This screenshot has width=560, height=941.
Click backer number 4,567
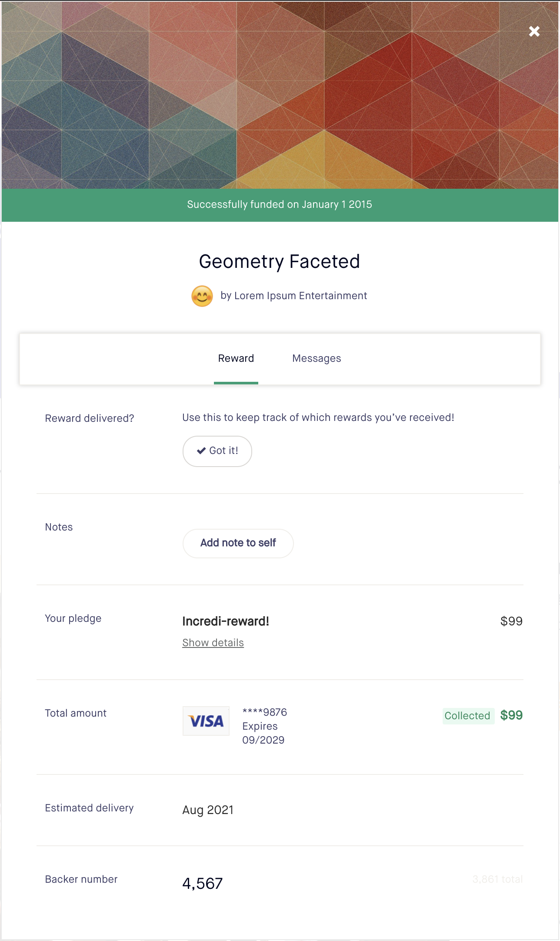point(203,884)
